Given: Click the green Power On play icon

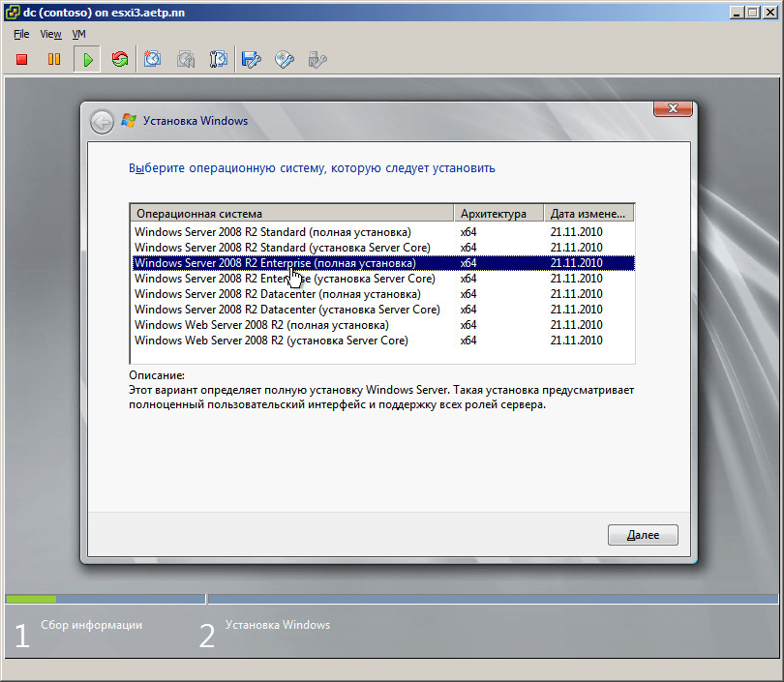Looking at the screenshot, I should point(87,59).
